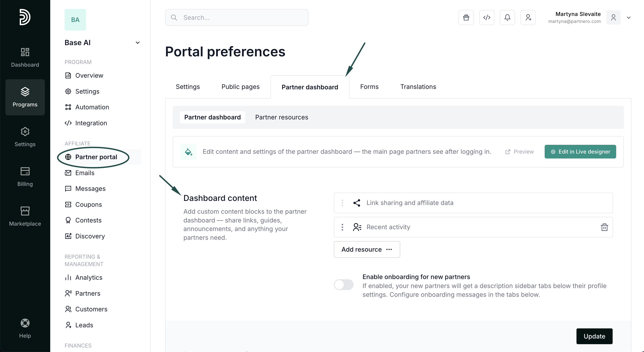Click the gift box icon in header

coord(466,18)
